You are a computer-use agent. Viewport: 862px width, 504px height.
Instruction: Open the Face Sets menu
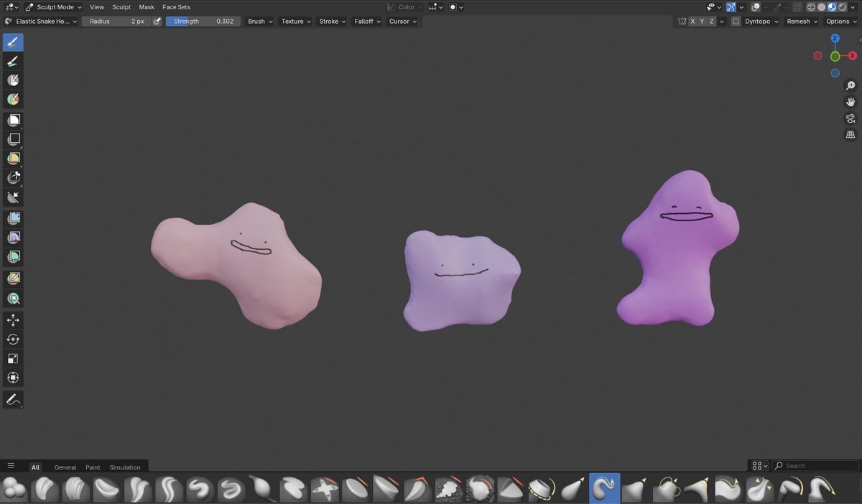point(176,7)
